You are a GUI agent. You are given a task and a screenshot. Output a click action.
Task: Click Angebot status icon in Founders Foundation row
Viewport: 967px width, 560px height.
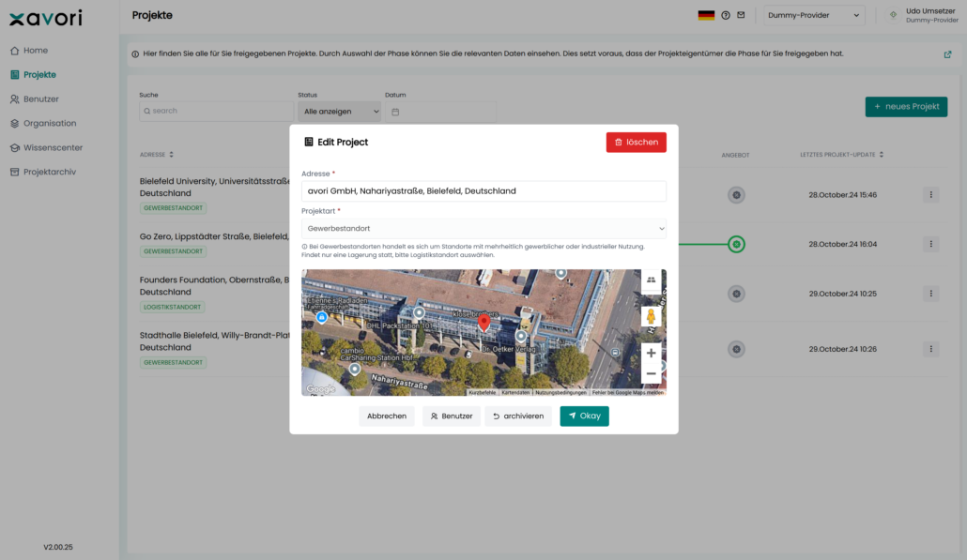736,294
